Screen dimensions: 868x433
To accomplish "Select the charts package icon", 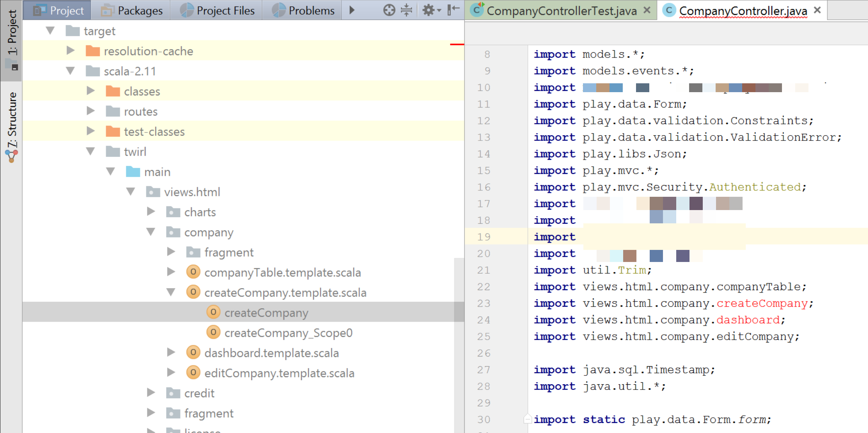I will [x=173, y=212].
